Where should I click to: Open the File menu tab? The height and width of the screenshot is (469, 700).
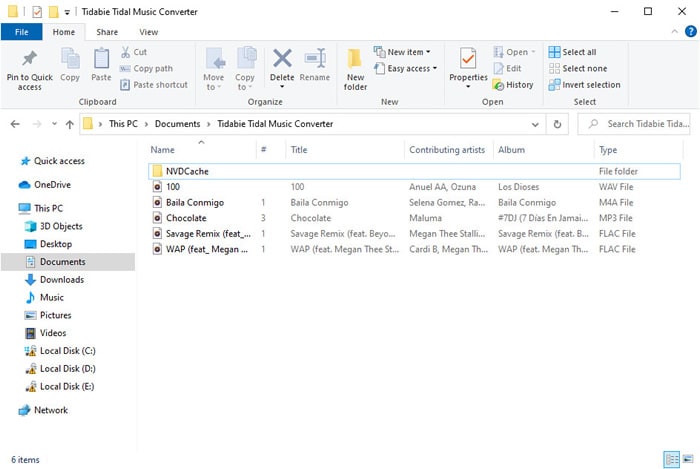coord(21,32)
